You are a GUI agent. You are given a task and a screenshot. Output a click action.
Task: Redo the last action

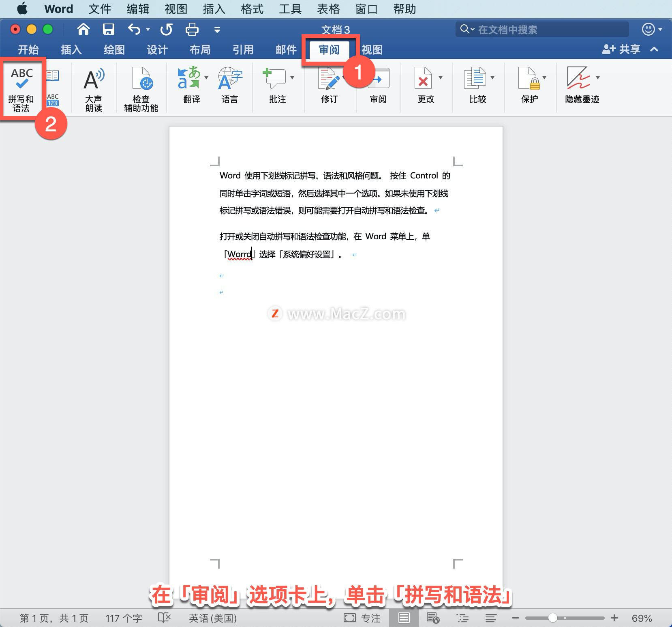[166, 29]
